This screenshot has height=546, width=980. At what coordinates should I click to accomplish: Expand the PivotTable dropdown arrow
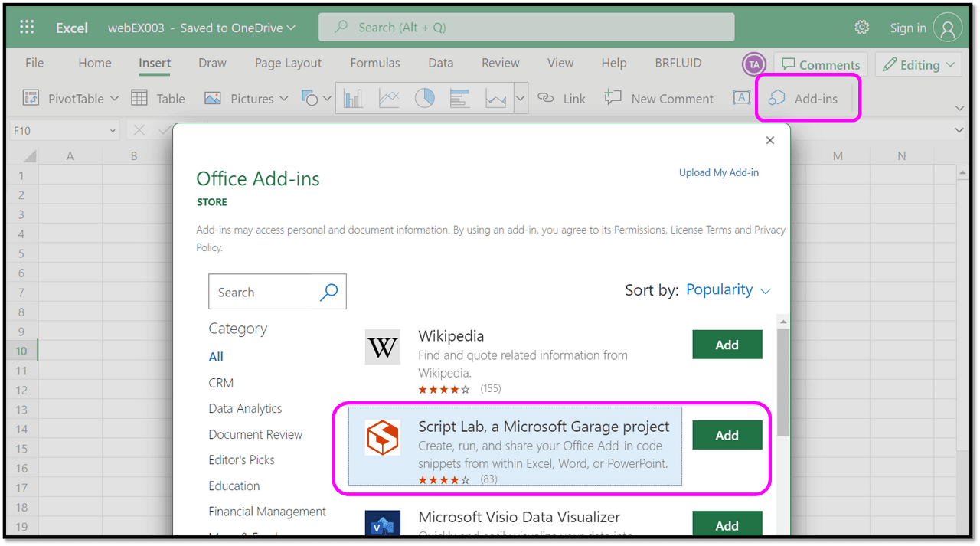click(x=114, y=99)
